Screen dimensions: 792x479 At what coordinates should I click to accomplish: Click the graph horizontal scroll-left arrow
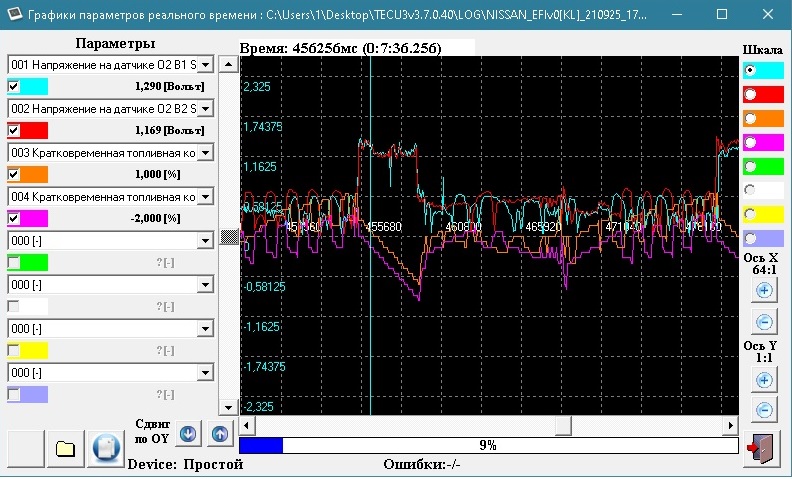tap(246, 425)
